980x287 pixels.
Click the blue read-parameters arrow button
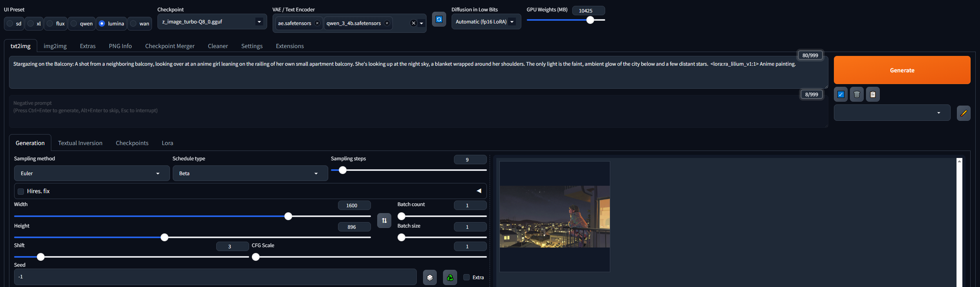[x=841, y=94]
